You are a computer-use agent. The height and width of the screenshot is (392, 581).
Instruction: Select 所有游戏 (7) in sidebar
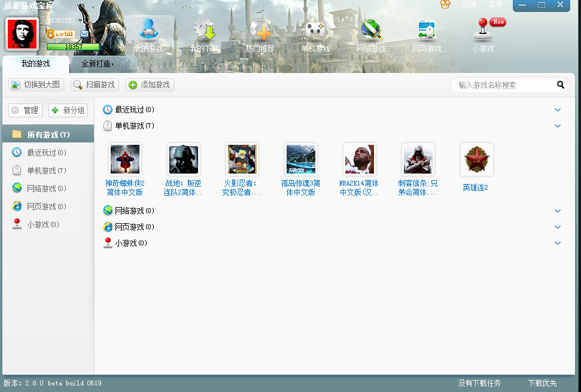[x=48, y=135]
